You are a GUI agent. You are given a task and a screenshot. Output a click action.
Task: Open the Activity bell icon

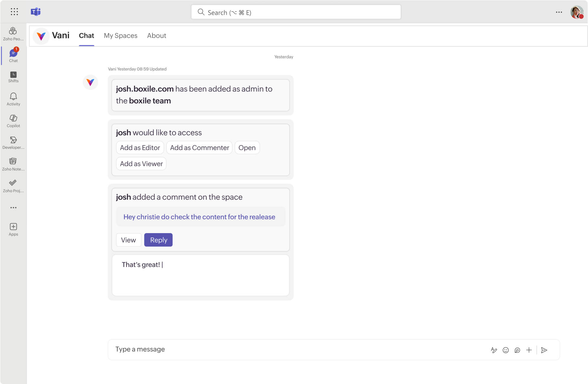[x=13, y=99]
